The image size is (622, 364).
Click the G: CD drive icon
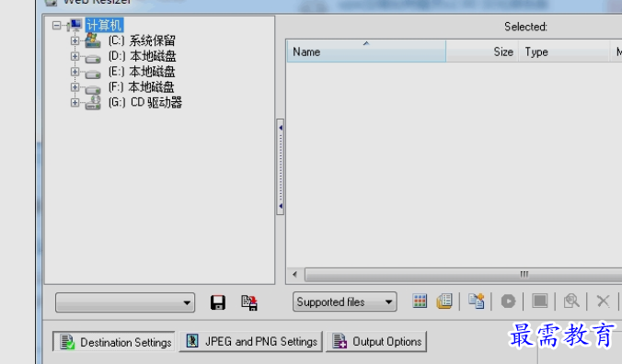93,103
